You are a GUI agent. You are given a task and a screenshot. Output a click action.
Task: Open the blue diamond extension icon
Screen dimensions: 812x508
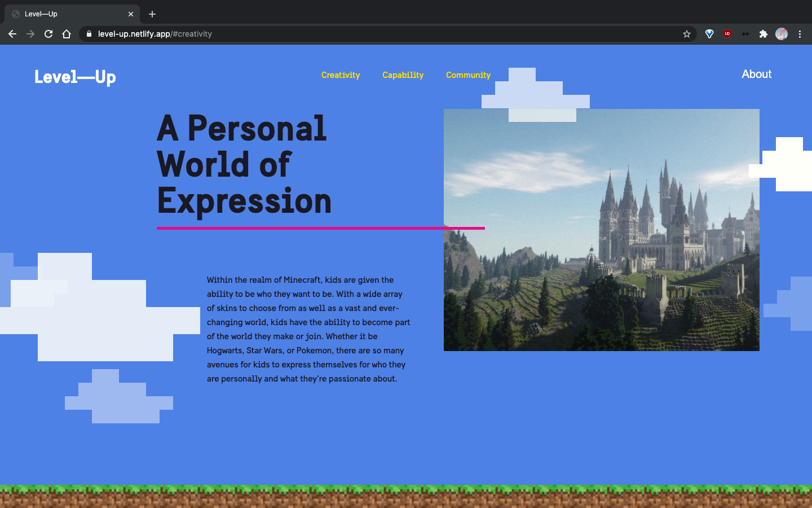(709, 34)
